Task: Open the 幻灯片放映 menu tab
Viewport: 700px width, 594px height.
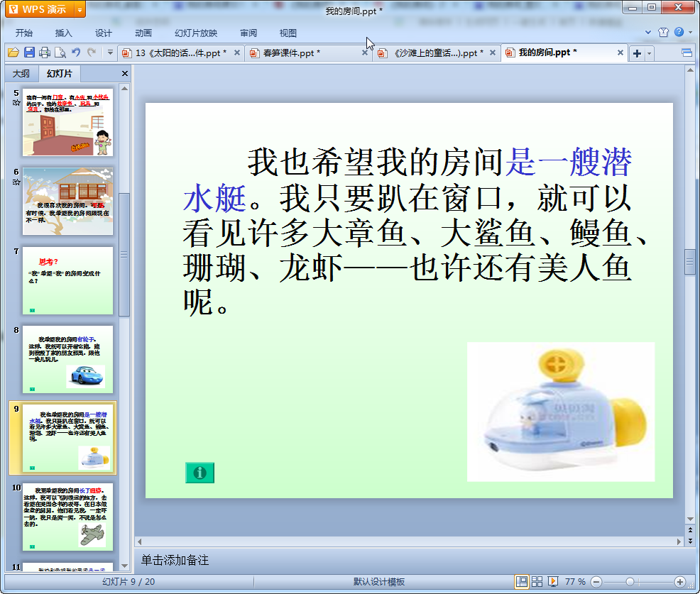Action: [x=196, y=33]
